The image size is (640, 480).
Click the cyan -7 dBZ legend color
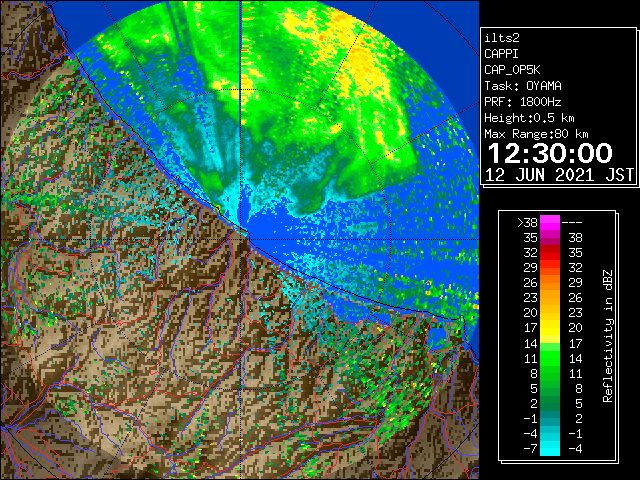[550, 448]
